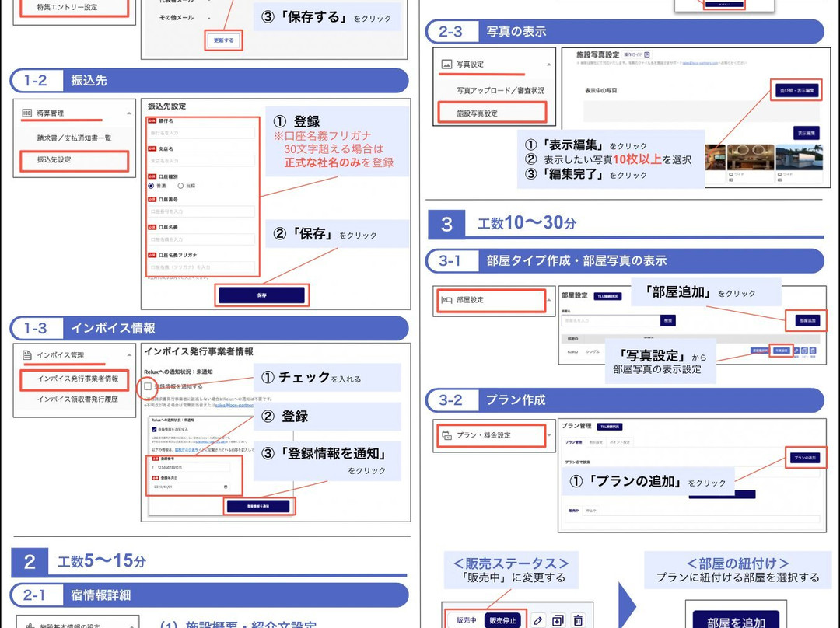840x628 pixels.
Task: Expand the プラン・料金設定 dropdown arrow
Action: point(549,435)
